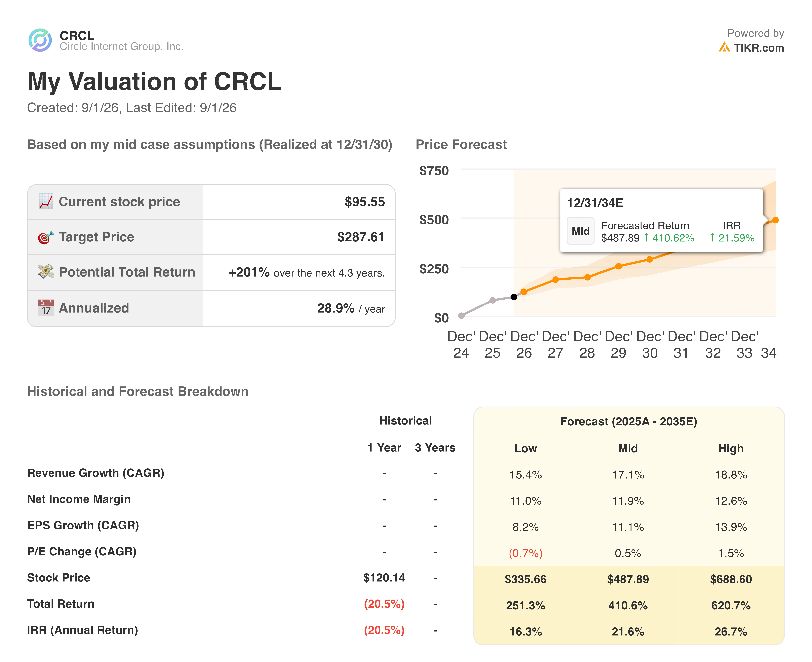
Task: Select the Dec '30 orange forecast point
Action: click(x=650, y=259)
